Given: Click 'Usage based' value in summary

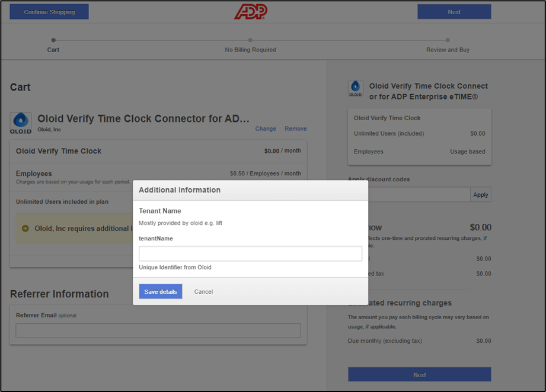Looking at the screenshot, I should [467, 152].
